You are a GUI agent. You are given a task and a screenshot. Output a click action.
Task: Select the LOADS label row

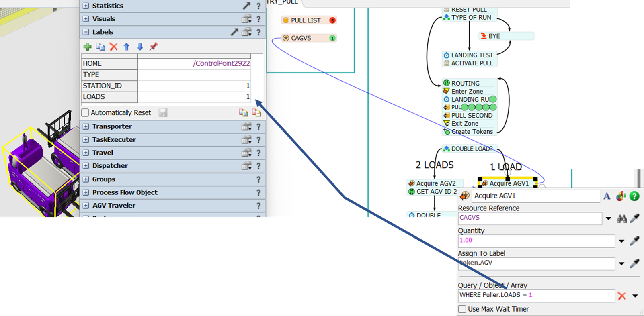tap(166, 97)
